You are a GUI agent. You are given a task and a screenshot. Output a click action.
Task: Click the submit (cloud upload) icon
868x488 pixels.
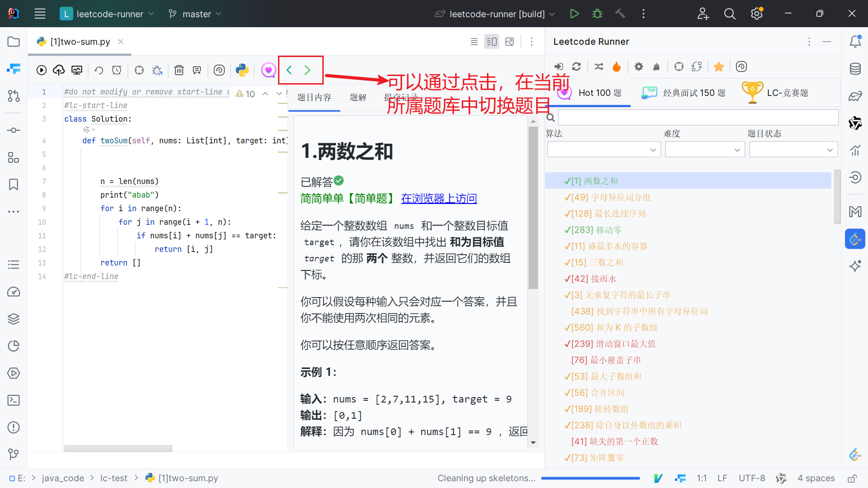pos(59,70)
